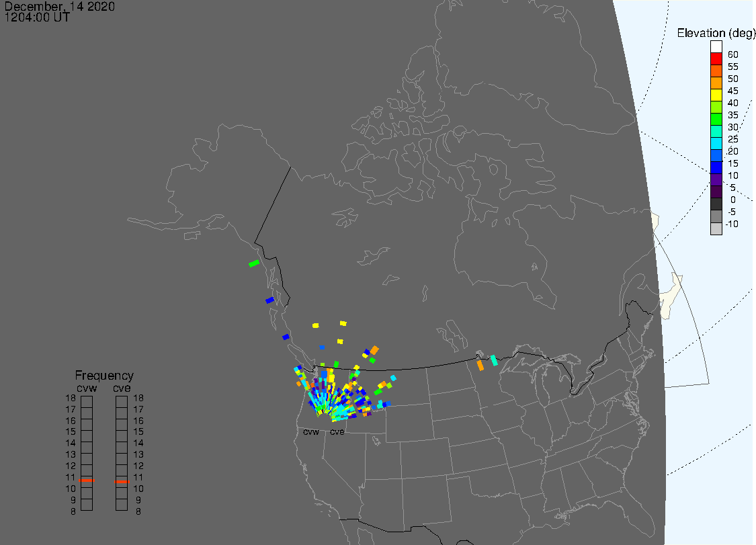The width and height of the screenshot is (756, 545).
Task: Select the bright green elevation legend swatch
Action: [716, 119]
